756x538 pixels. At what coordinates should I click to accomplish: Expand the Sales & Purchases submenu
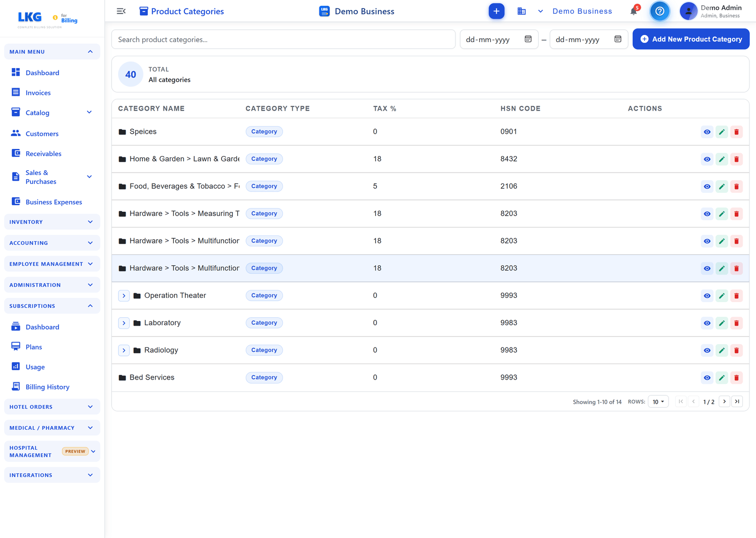(89, 177)
